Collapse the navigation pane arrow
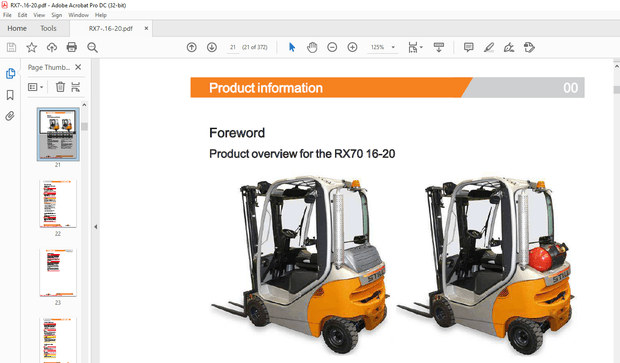The width and height of the screenshot is (620, 363). point(96,227)
